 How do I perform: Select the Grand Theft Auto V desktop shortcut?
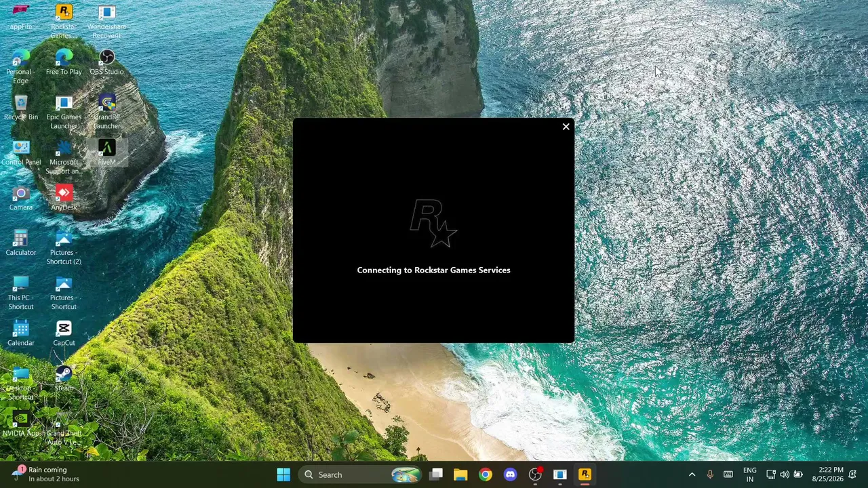tap(64, 428)
